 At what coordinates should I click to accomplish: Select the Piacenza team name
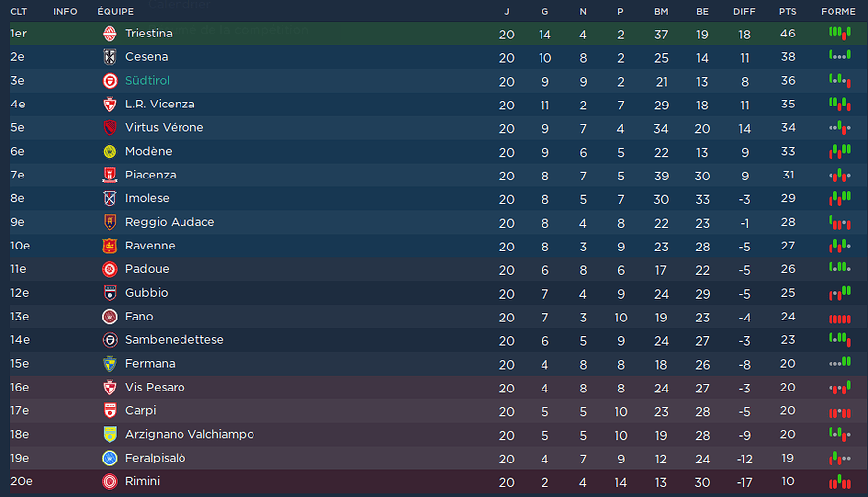click(x=150, y=176)
